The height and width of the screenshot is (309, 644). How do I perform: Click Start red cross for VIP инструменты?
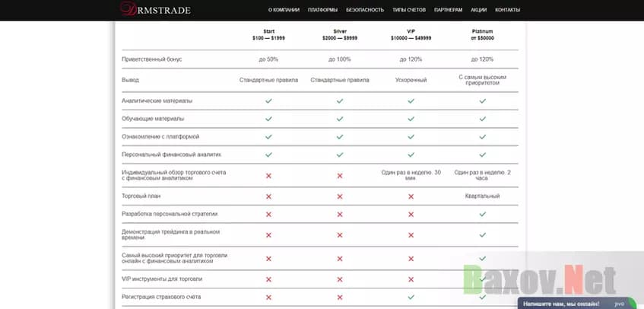(x=268, y=279)
